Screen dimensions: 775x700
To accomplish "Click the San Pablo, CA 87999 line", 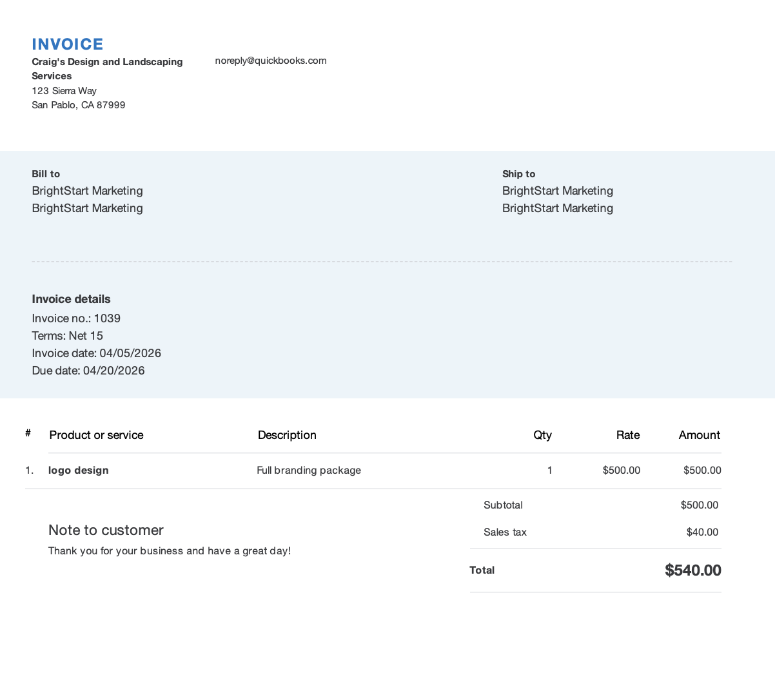I will (x=79, y=105).
